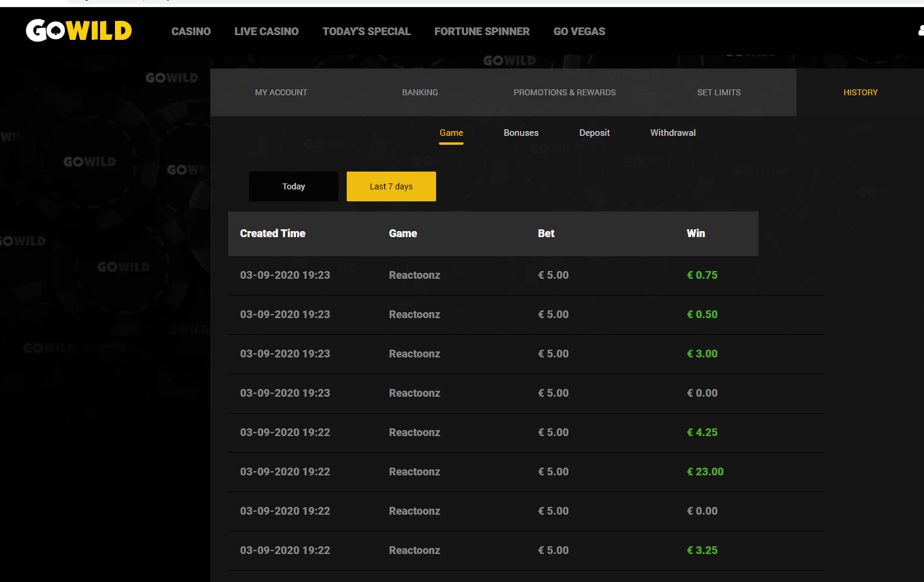This screenshot has height=582, width=924.
Task: Select the € 0.00 win at 19:23
Action: click(702, 393)
